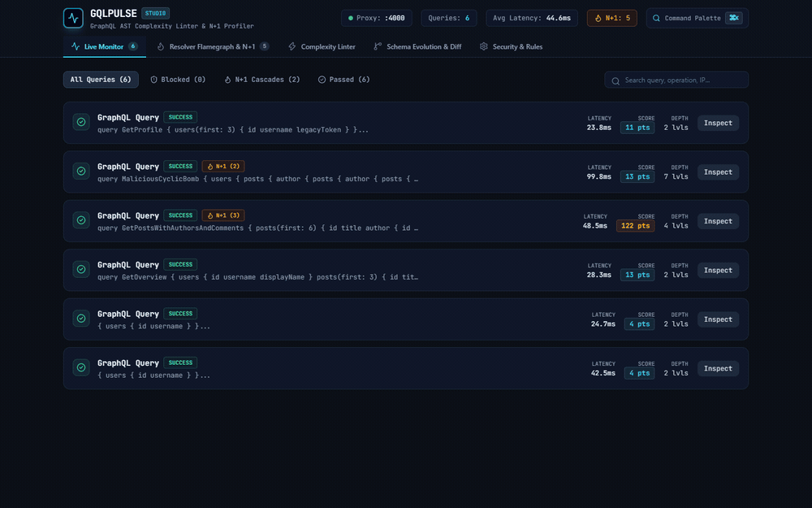Inspect the users query with 42.5ms latency
This screenshot has height=508, width=812.
[x=719, y=368]
